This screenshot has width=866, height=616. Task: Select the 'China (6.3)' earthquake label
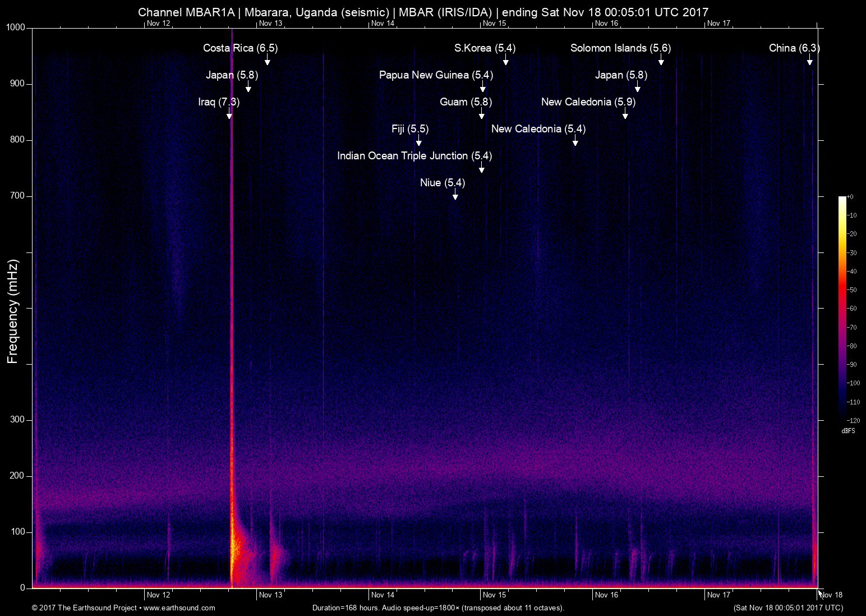tap(794, 48)
